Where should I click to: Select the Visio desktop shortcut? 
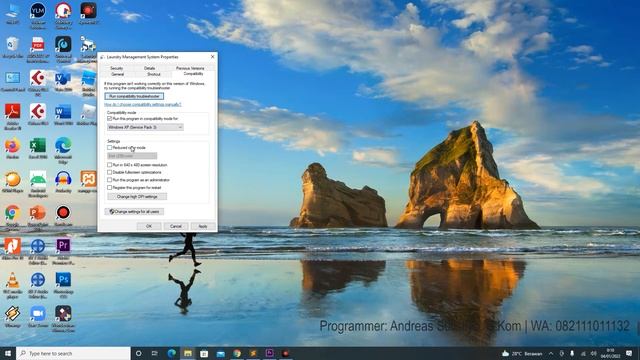pos(63,80)
